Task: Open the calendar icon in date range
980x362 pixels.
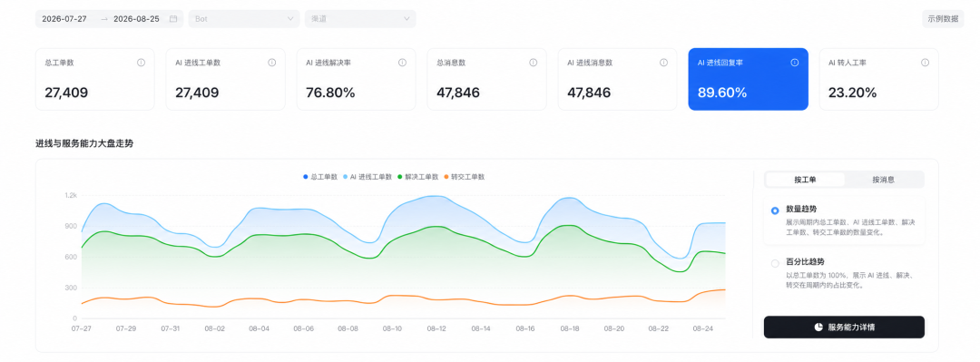Action: tap(173, 19)
